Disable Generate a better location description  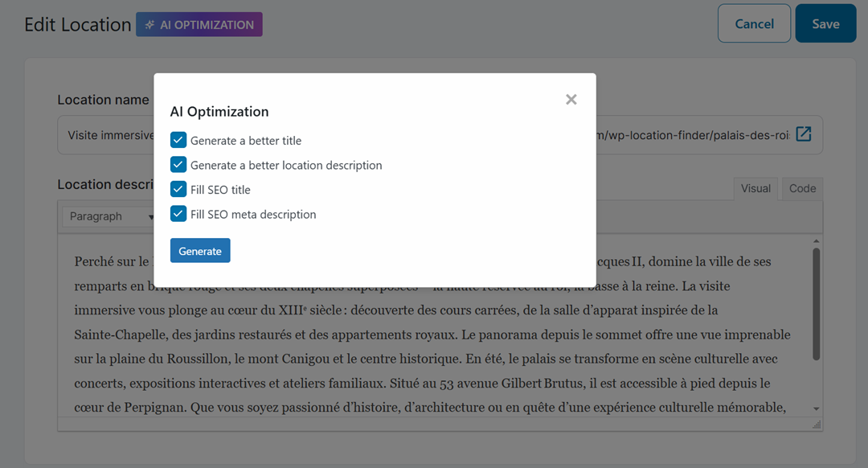pyautogui.click(x=178, y=164)
